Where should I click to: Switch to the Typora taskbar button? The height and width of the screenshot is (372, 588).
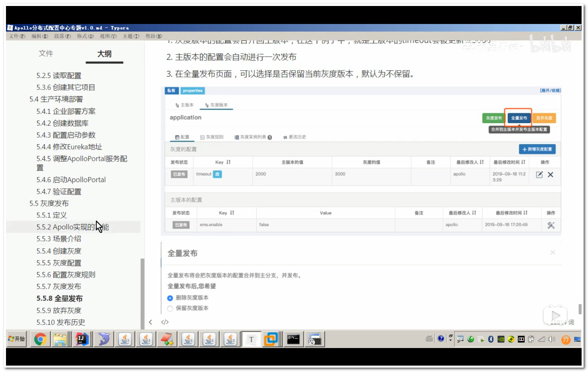pos(251,339)
